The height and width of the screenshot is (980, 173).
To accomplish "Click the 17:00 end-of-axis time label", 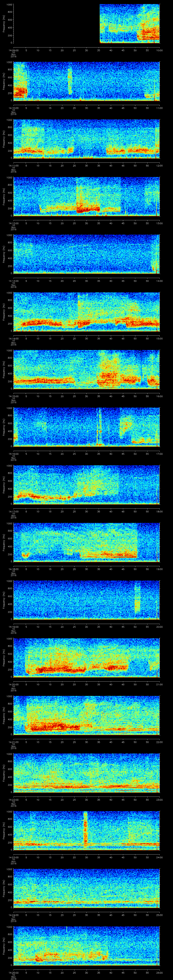I will [x=160, y=454].
